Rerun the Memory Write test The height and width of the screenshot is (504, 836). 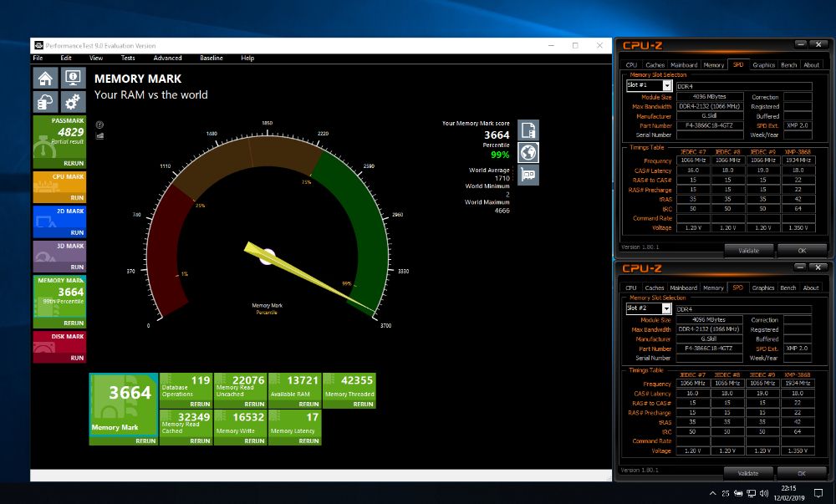click(254, 441)
